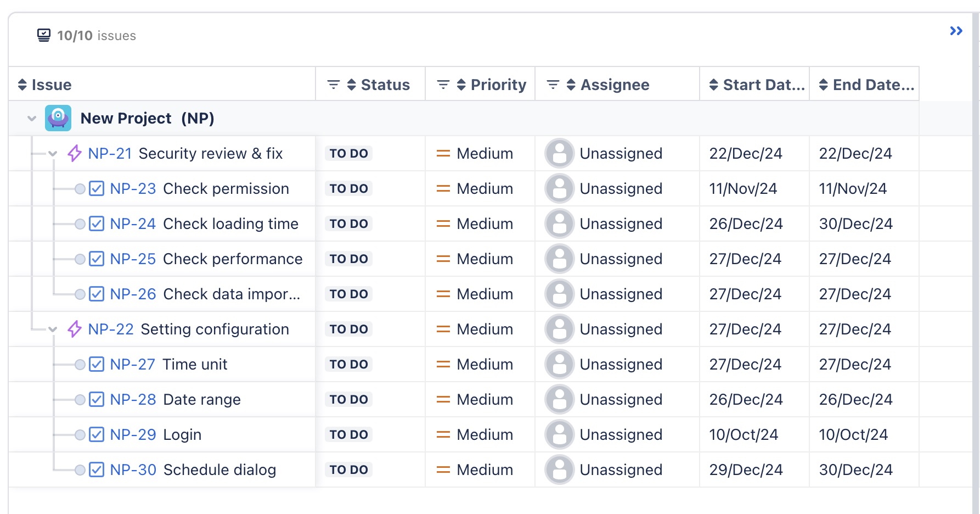Collapse the New Project (NP) group
Viewport: 980px width, 514px height.
(x=32, y=118)
